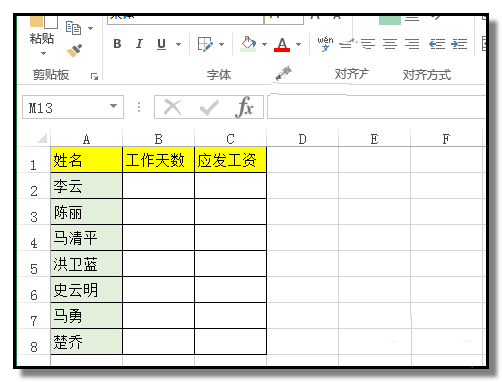
Task: Select column E header
Action: (x=374, y=139)
